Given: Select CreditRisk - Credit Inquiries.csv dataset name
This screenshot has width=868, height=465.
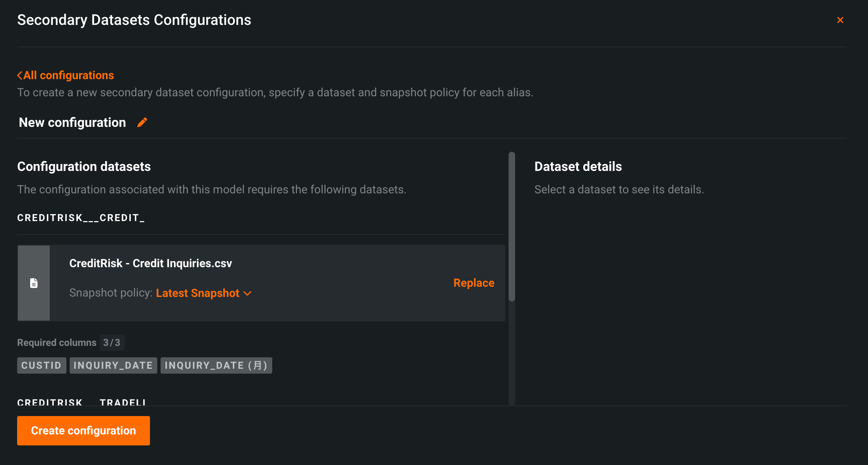Looking at the screenshot, I should [x=150, y=263].
